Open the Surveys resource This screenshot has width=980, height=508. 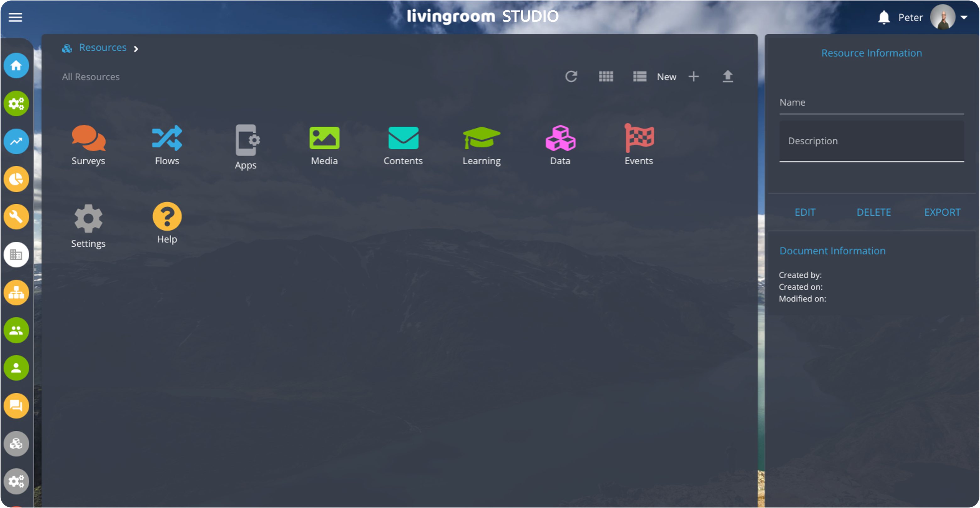tap(88, 145)
